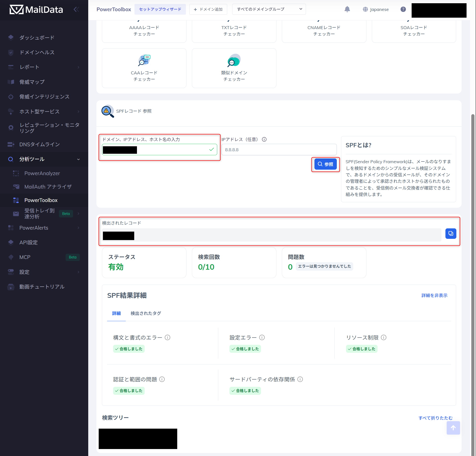Screen dimensions: 476x456
Task: Click the MailAuth アナライザ envelope icon
Action: click(x=16, y=187)
